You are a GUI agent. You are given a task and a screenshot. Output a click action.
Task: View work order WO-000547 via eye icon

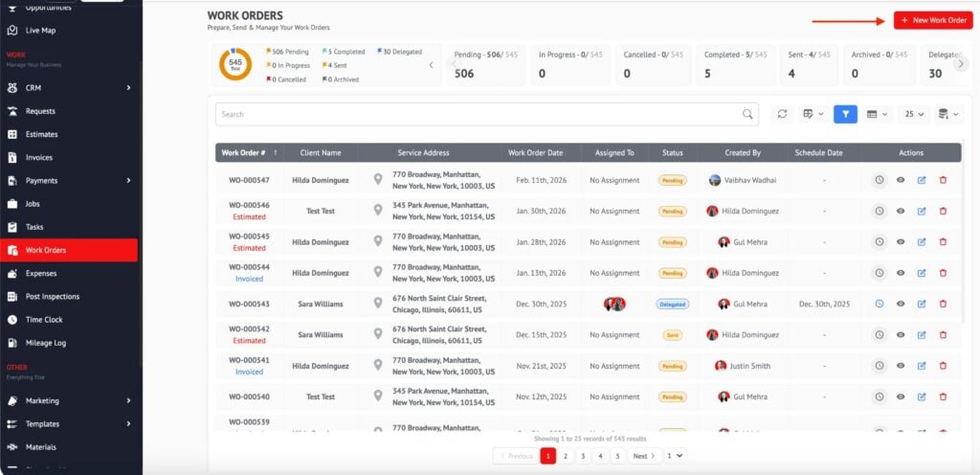pyautogui.click(x=901, y=180)
